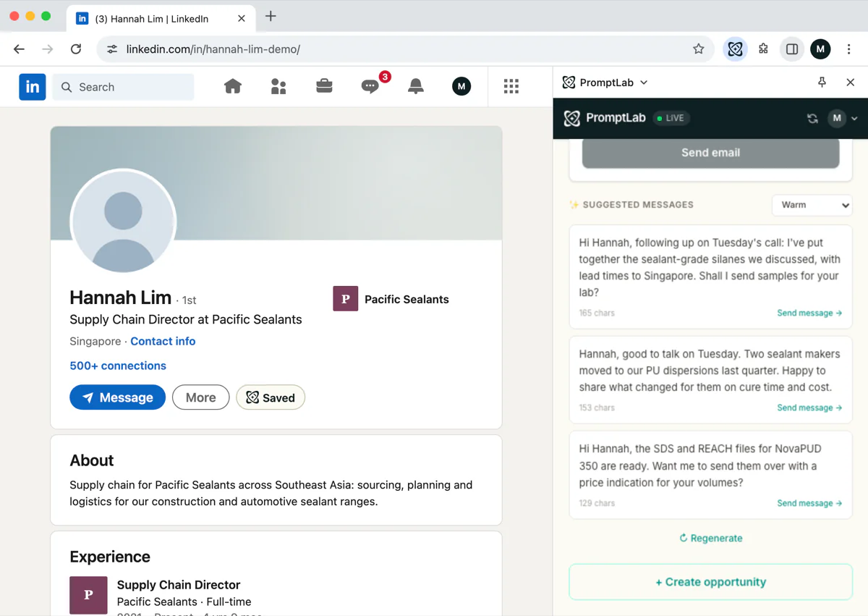Open the Notifications bell icon
Viewport: 868px width, 616px height.
[416, 87]
